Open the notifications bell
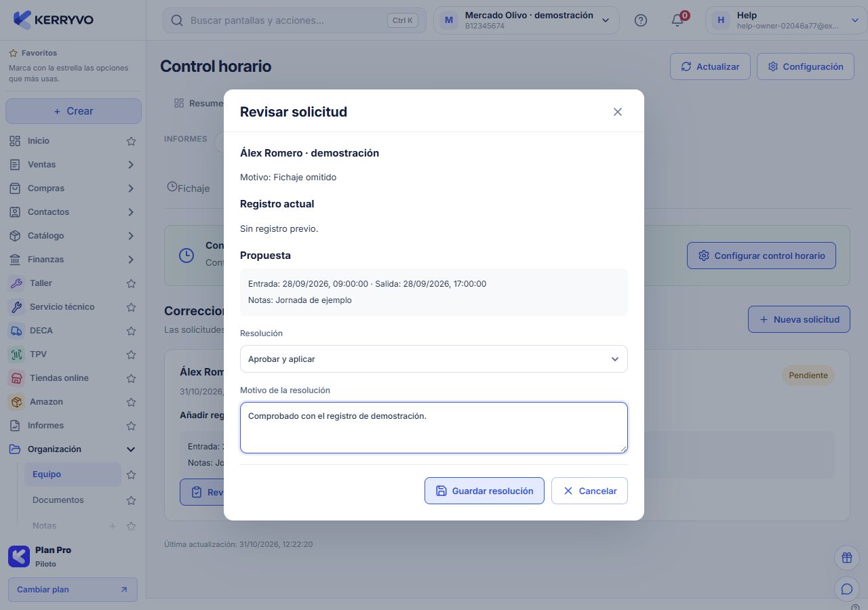Image resolution: width=868 pixels, height=610 pixels. click(677, 20)
